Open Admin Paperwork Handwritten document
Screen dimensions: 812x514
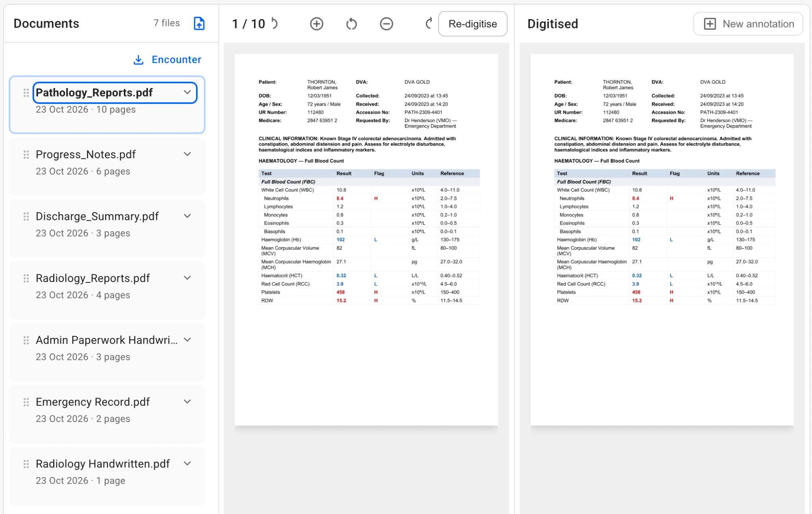[x=107, y=352]
